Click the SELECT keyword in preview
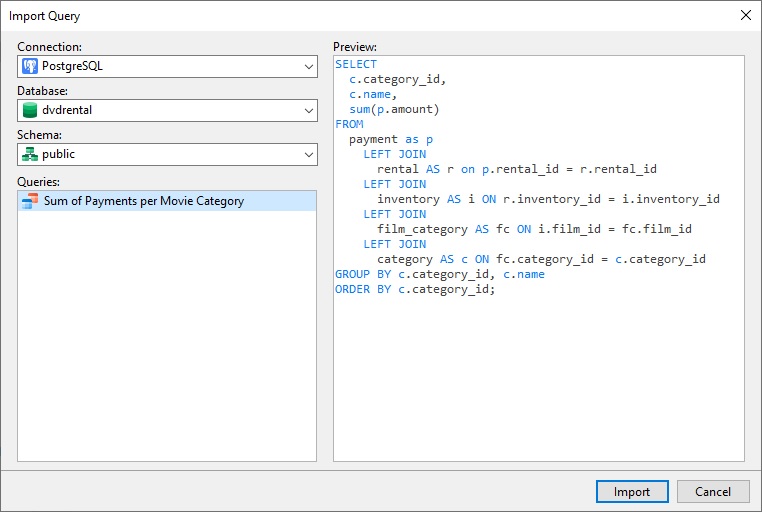Image resolution: width=762 pixels, height=512 pixels. pos(356,64)
